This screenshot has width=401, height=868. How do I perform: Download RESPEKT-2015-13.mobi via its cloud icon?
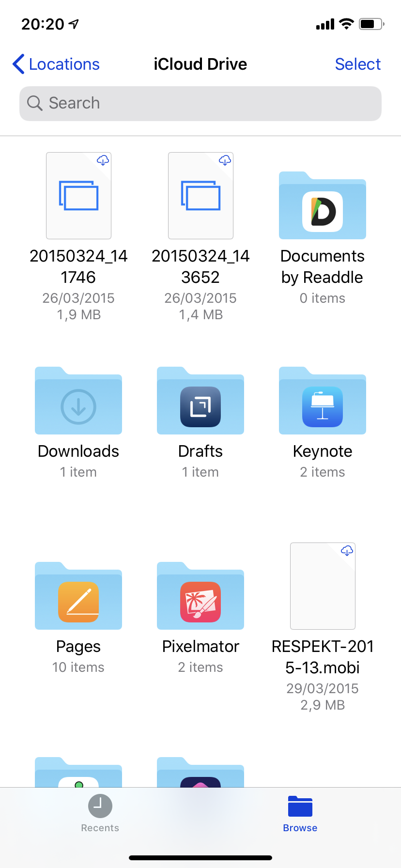pyautogui.click(x=347, y=551)
